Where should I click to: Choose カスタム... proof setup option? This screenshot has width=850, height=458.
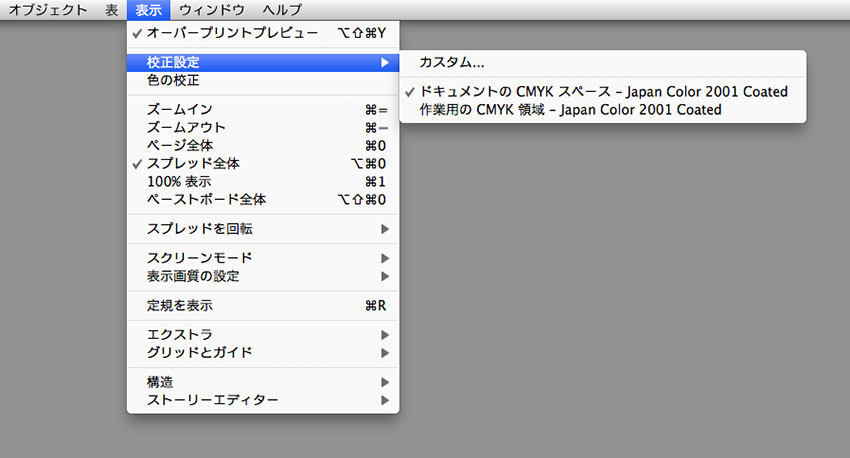point(452,63)
